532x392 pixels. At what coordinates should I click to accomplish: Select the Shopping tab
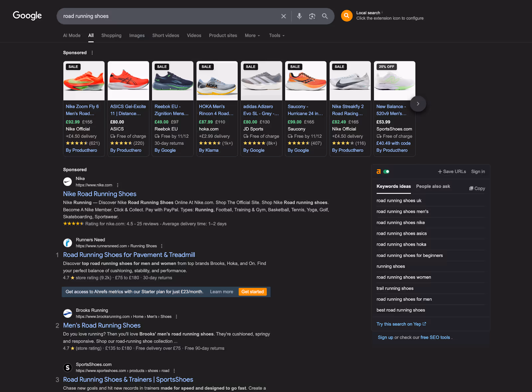(x=111, y=36)
